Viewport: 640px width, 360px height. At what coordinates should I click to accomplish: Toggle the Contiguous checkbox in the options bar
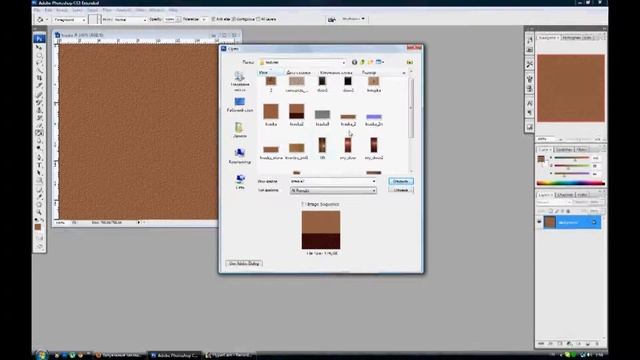point(234,19)
